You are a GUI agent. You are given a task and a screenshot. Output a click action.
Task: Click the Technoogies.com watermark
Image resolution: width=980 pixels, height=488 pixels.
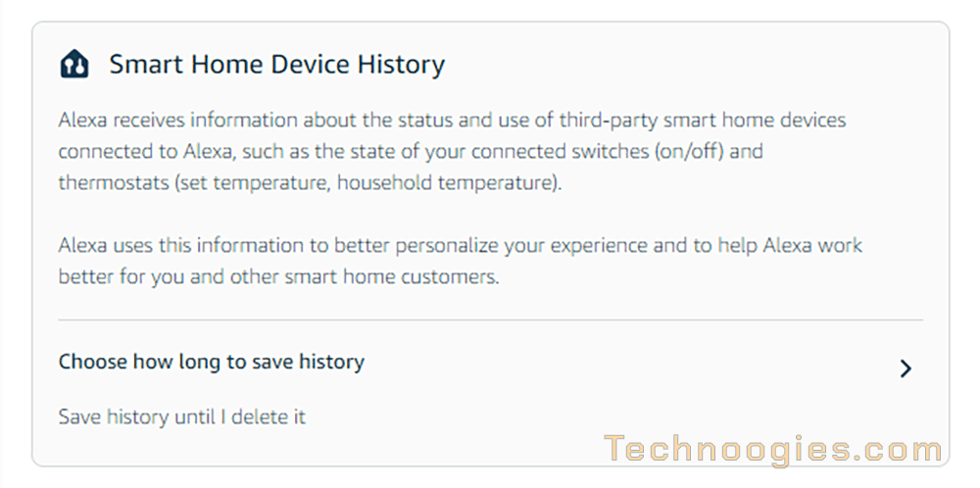coord(773,450)
